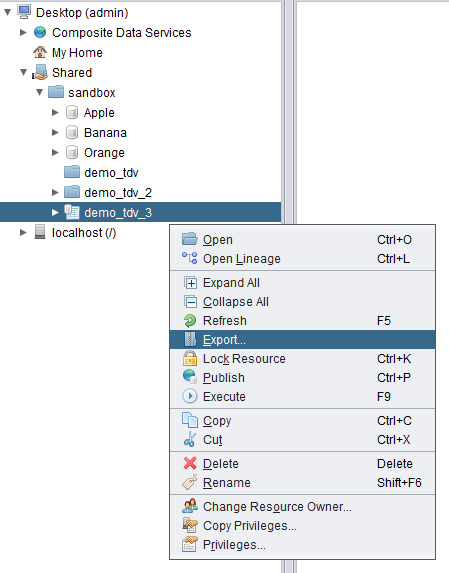Click the My Home house icon
The width and height of the screenshot is (449, 573).
pyautogui.click(x=40, y=52)
